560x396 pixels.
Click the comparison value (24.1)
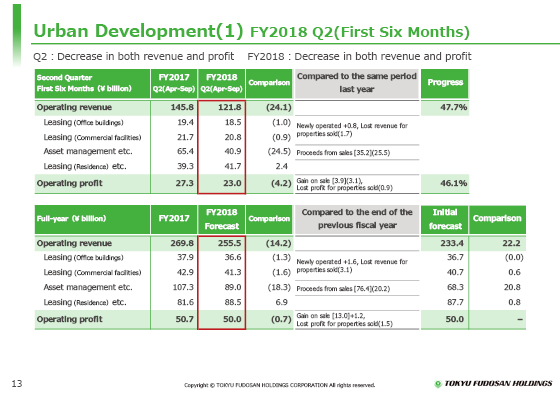coord(279,107)
